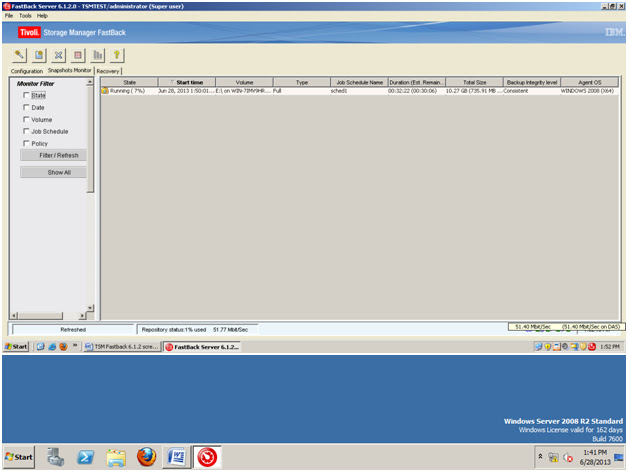Open Windows Explorer folder on outer taskbar
The width and height of the screenshot is (628, 472).
116,457
